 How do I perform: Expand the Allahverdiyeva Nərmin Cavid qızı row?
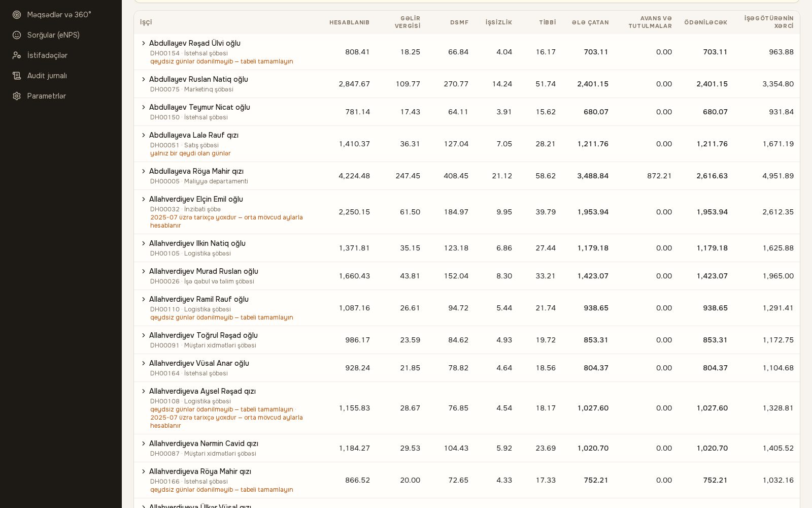click(x=144, y=443)
